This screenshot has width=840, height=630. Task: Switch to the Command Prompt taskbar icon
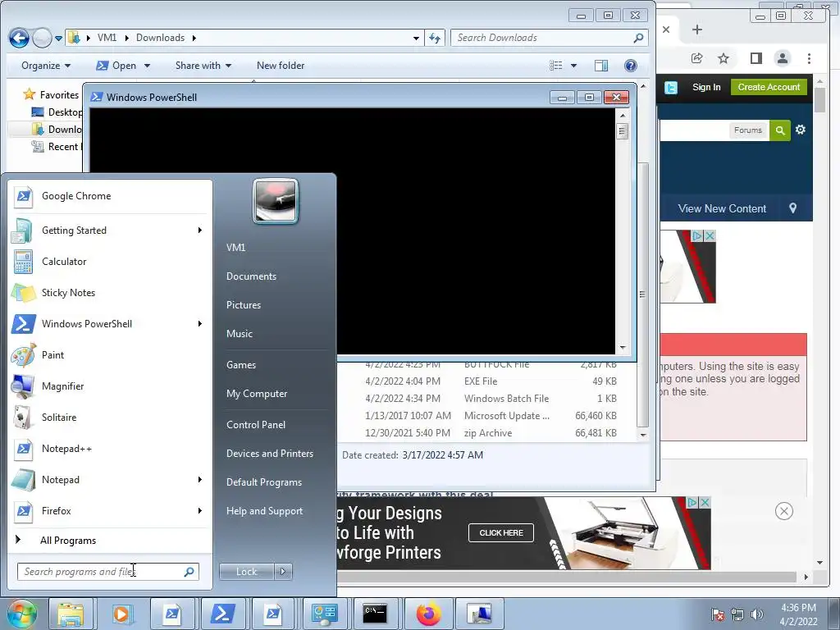375,614
